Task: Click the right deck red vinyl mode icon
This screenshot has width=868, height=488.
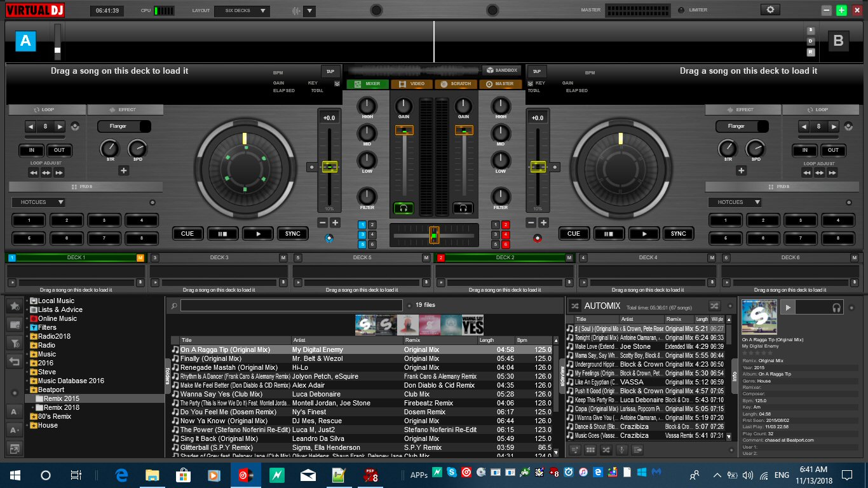Action: [538, 239]
